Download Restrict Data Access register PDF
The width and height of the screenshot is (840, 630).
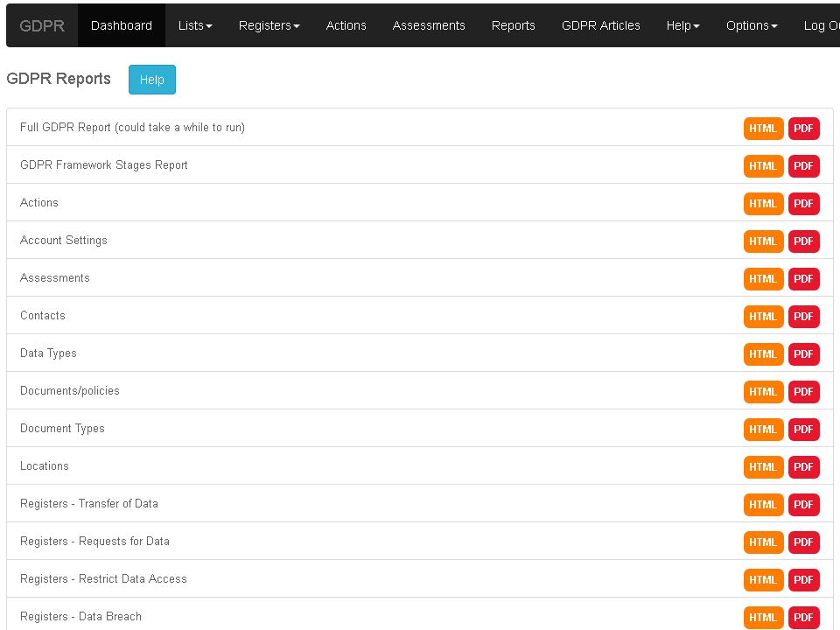pos(803,579)
